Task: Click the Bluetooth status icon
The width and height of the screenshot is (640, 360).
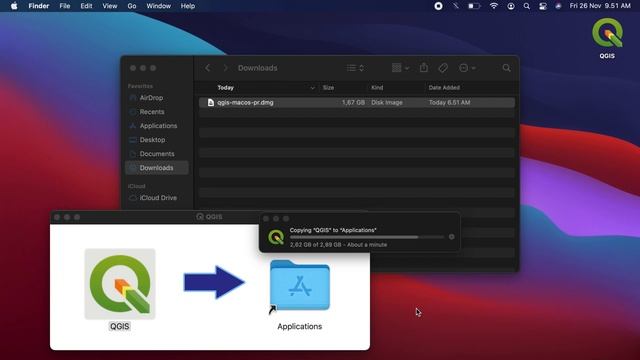Action: pos(456,6)
